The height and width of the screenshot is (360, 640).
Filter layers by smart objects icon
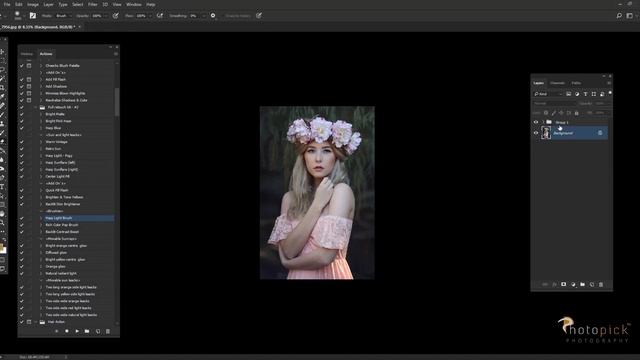pos(602,94)
